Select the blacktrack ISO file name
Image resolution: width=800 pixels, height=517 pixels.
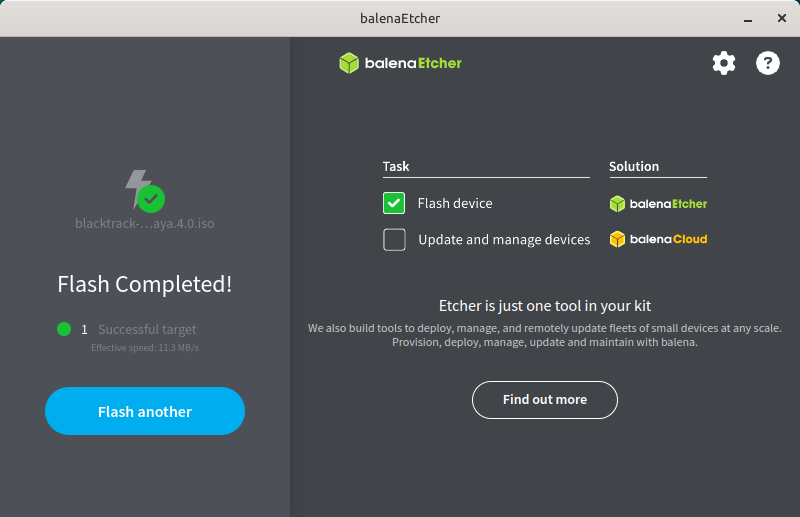point(144,223)
